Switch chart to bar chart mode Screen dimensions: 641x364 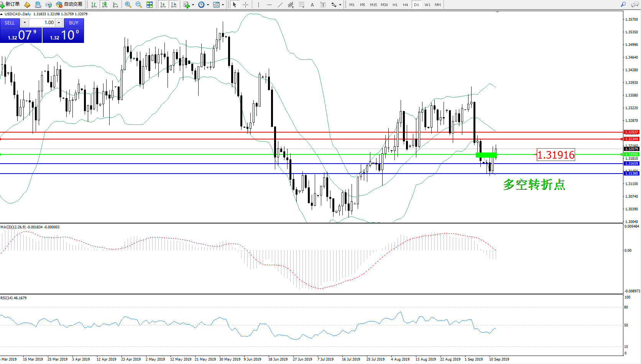click(x=94, y=5)
